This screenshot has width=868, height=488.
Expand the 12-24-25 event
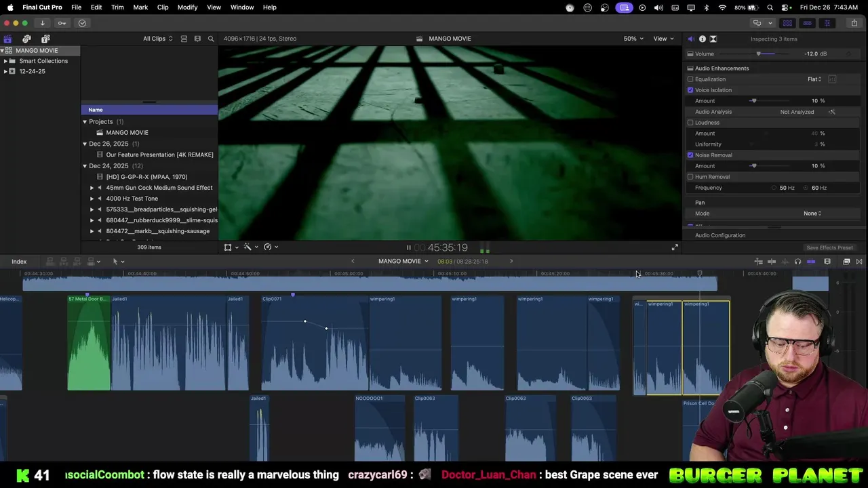[x=5, y=71]
